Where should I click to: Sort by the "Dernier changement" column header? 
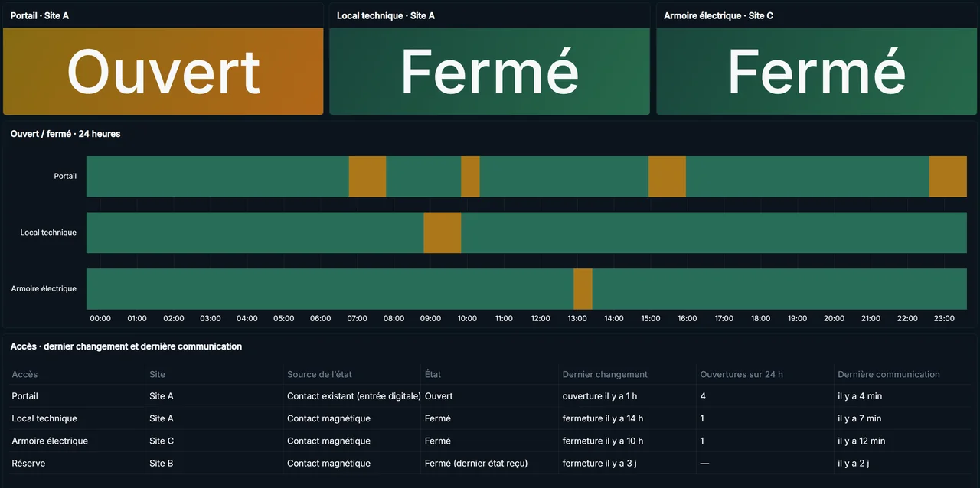pyautogui.click(x=605, y=374)
